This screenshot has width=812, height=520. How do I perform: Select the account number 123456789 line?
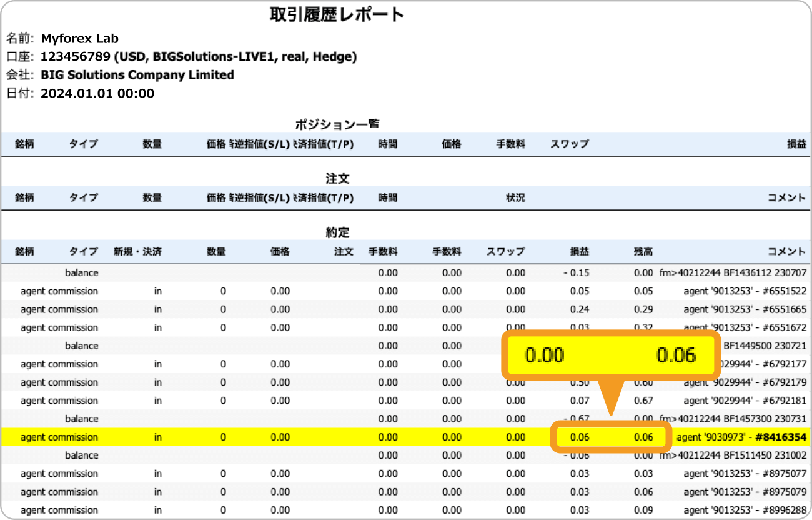click(x=199, y=57)
